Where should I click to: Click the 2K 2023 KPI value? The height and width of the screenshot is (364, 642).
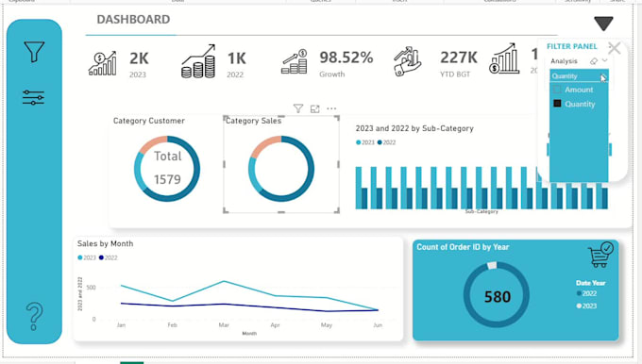[139, 58]
